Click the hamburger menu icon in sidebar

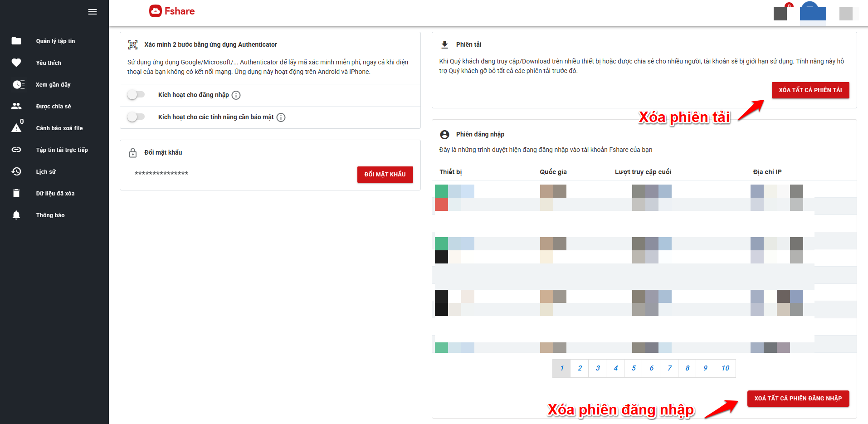coord(93,12)
